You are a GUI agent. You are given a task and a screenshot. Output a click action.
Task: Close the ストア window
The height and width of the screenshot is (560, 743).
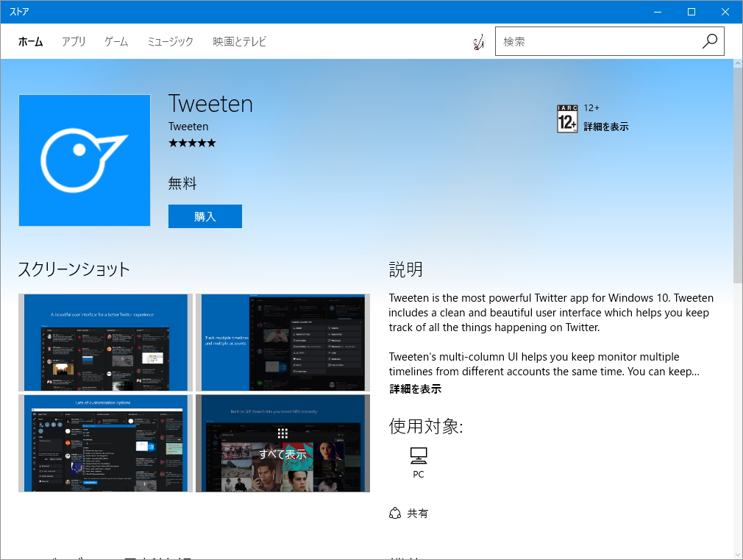pyautogui.click(x=725, y=12)
